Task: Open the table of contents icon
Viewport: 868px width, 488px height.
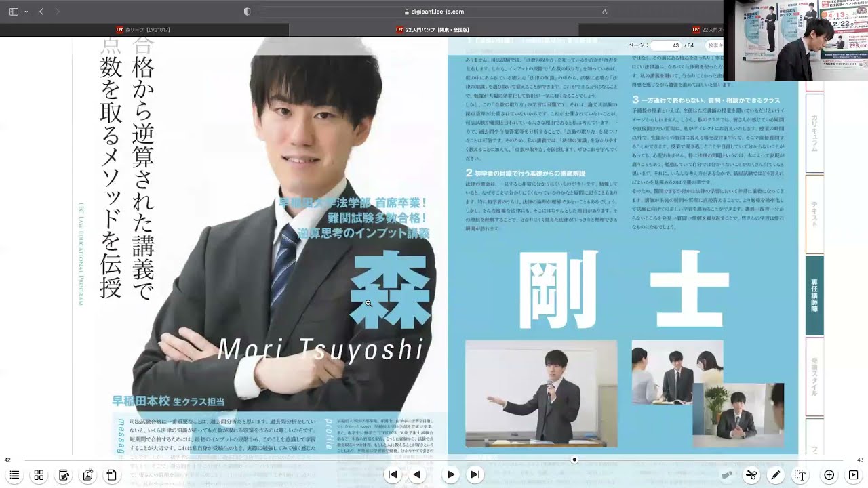Action: 14,475
